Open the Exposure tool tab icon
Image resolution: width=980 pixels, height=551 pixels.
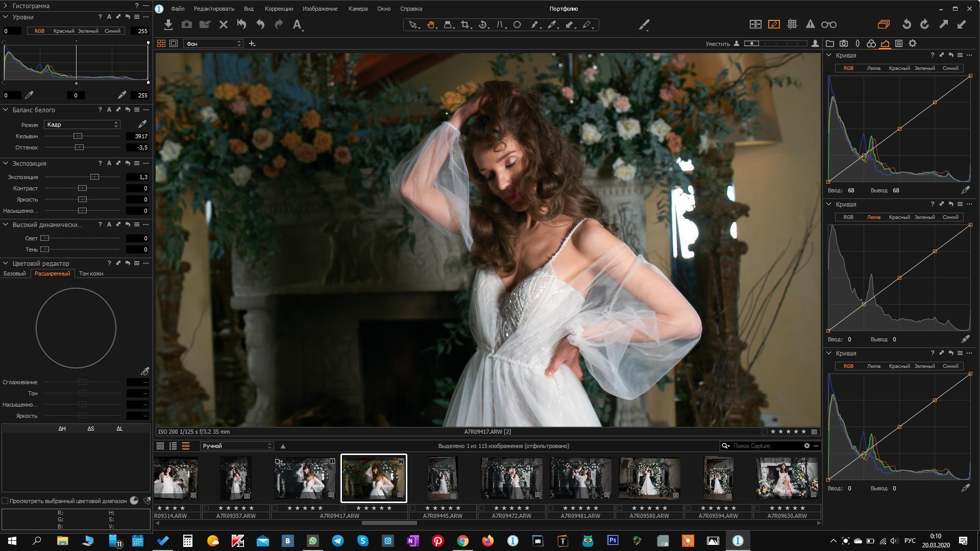[x=885, y=44]
